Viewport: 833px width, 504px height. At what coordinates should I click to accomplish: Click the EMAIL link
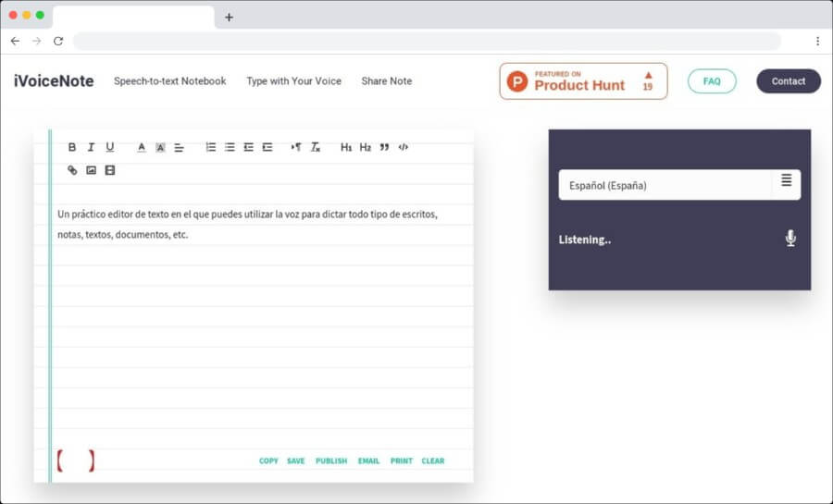368,461
